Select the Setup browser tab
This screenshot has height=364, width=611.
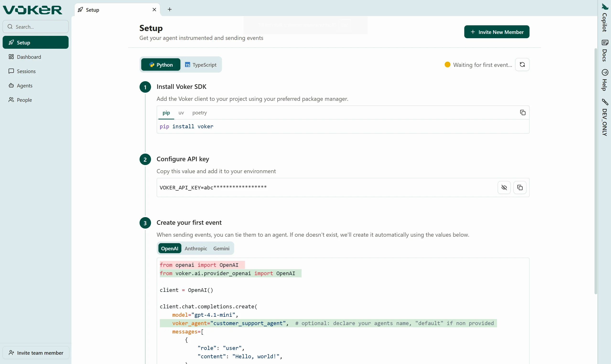click(x=117, y=10)
